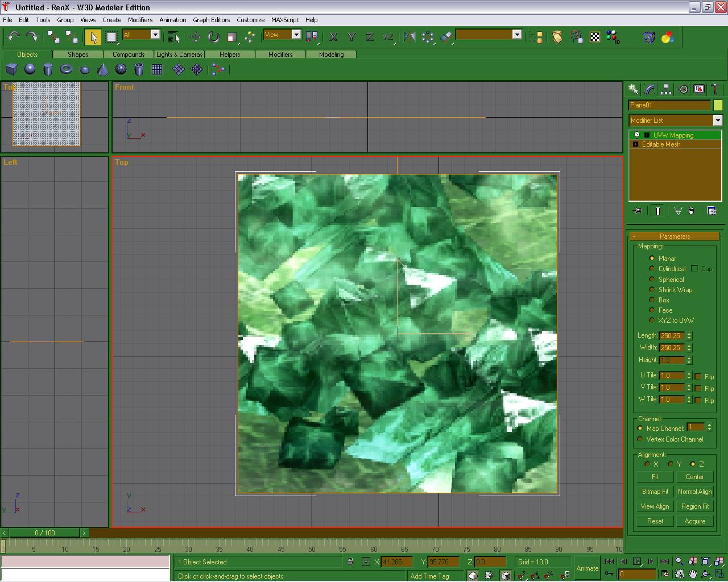Select Vertex Color Channel option
The width and height of the screenshot is (728, 582).
click(640, 439)
